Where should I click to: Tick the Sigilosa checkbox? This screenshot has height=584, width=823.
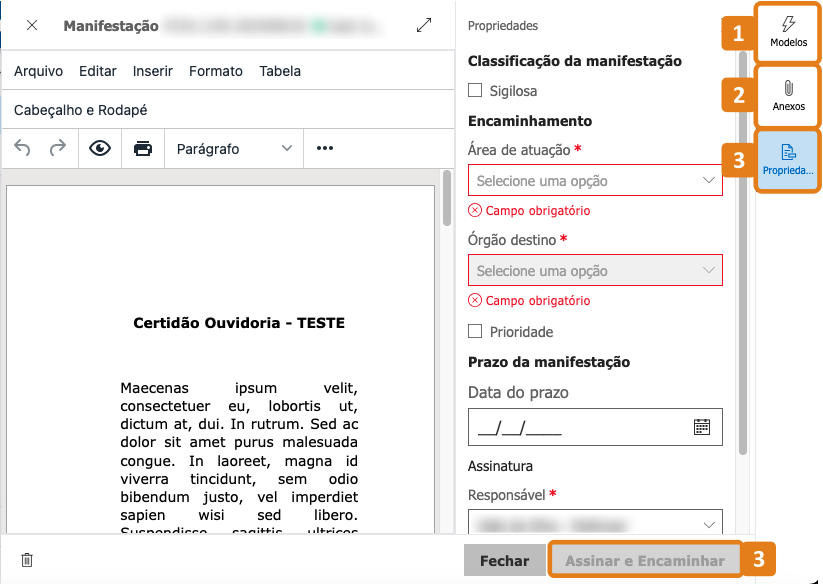(x=475, y=90)
